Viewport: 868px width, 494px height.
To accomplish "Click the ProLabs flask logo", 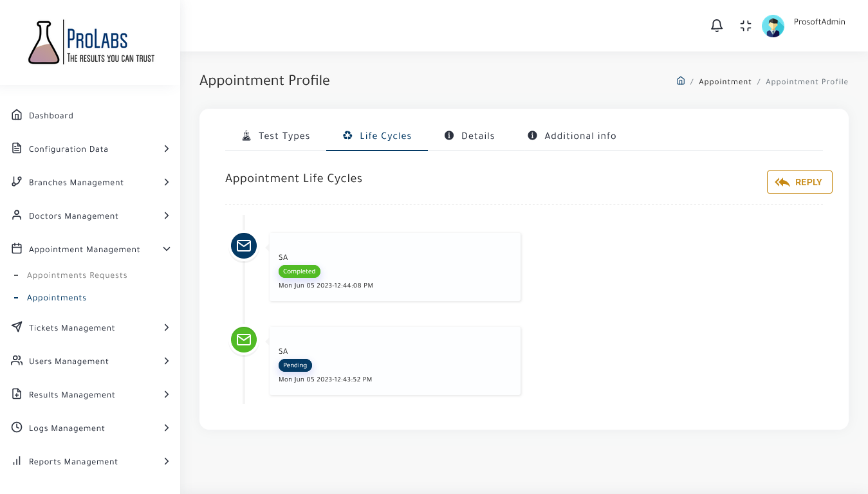I will click(44, 42).
